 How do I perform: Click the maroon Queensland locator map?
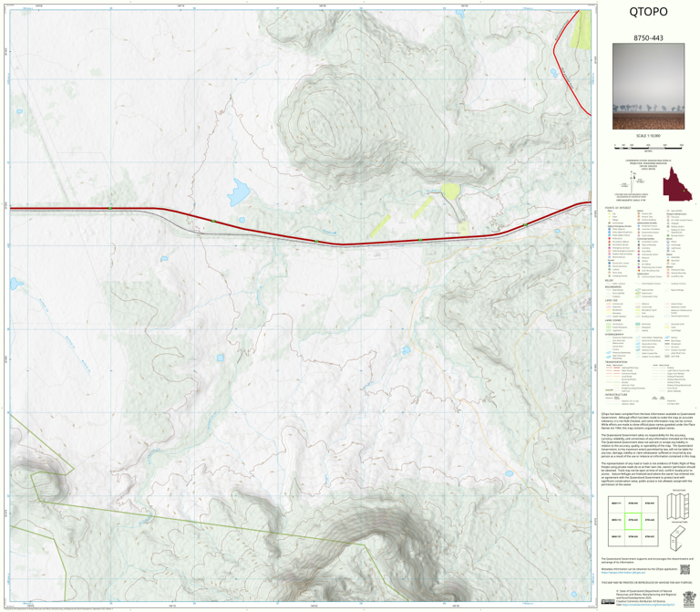[677, 184]
